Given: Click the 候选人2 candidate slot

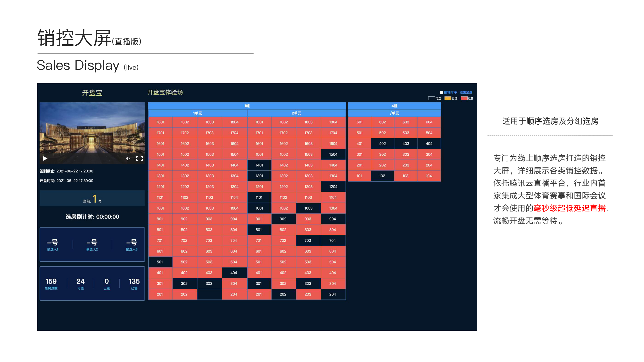Looking at the screenshot, I should point(92,245).
